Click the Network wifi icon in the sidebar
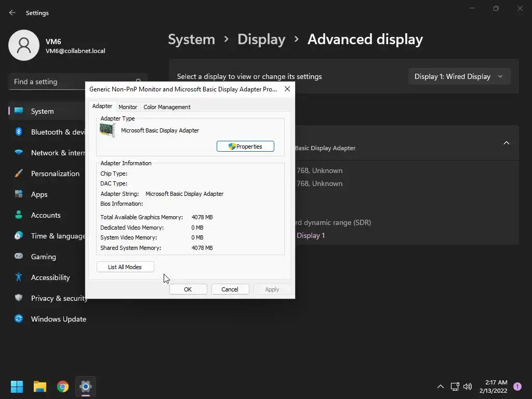Screen dimensions: 532x399 (x=19, y=153)
